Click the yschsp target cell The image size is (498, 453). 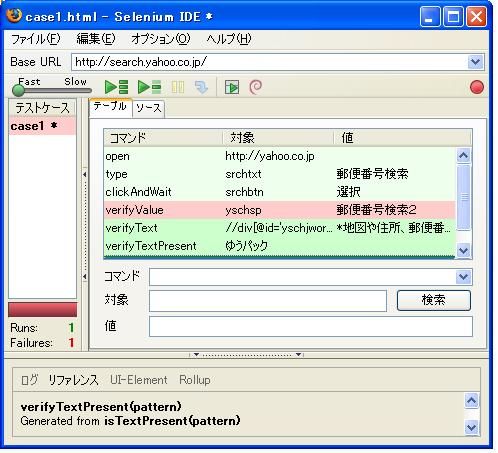point(243,210)
